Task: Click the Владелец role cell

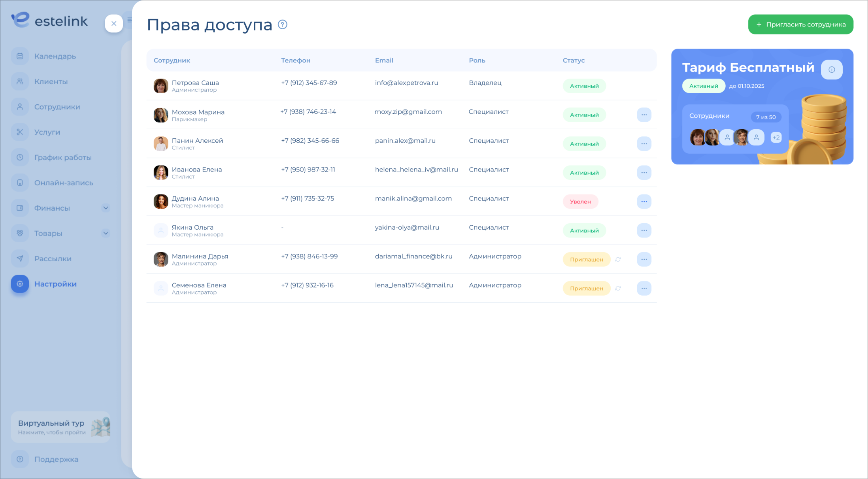Action: [x=485, y=83]
